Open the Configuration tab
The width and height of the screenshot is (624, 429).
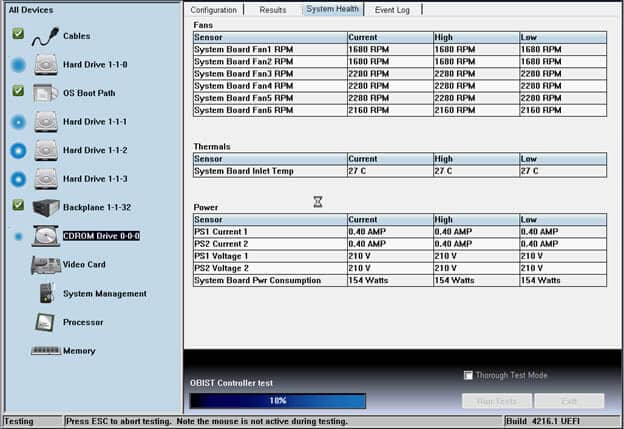(213, 9)
